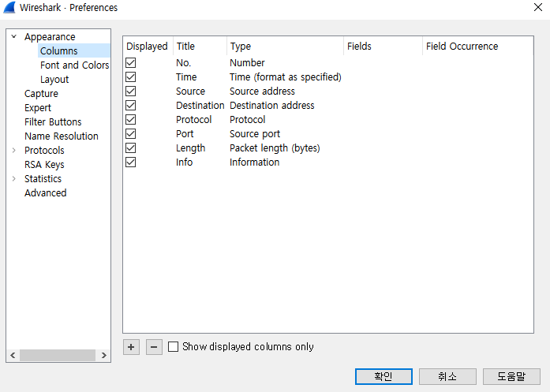
Task: Toggle Displayed checkbox for Protocol column
Action: tap(131, 120)
